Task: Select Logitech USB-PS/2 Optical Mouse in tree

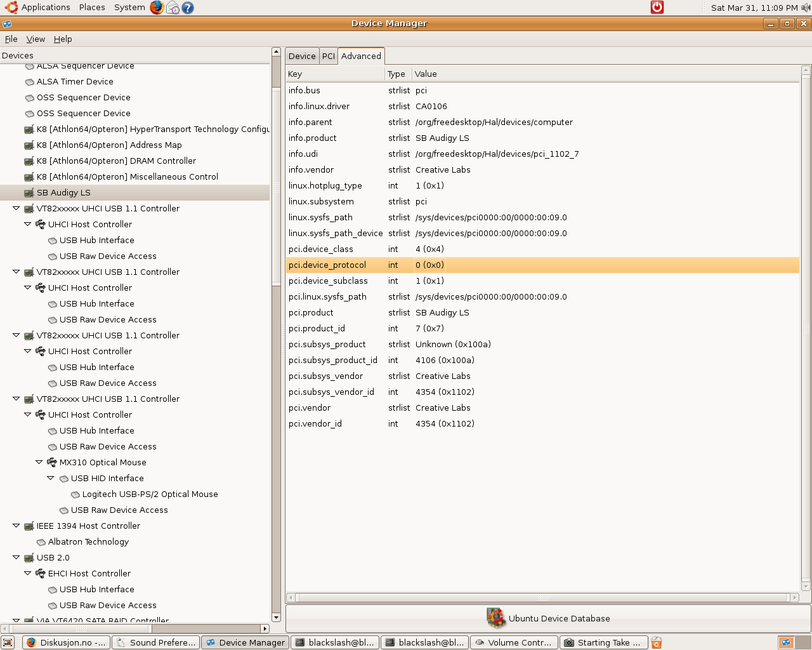Action: pyautogui.click(x=150, y=494)
